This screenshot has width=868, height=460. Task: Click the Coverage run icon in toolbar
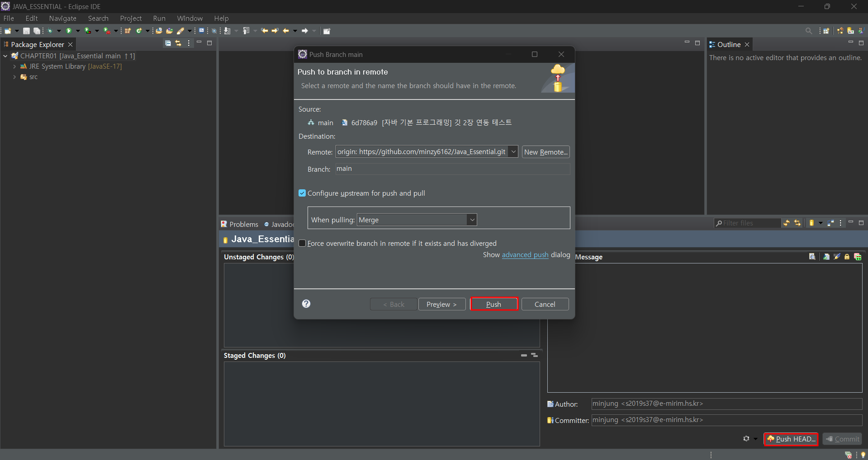click(88, 31)
